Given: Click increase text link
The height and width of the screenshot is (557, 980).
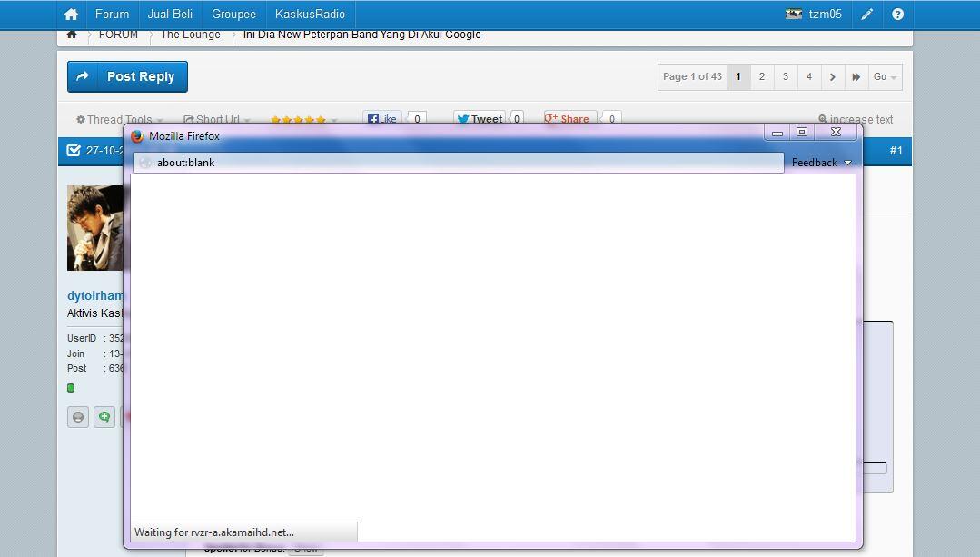Looking at the screenshot, I should 856,119.
